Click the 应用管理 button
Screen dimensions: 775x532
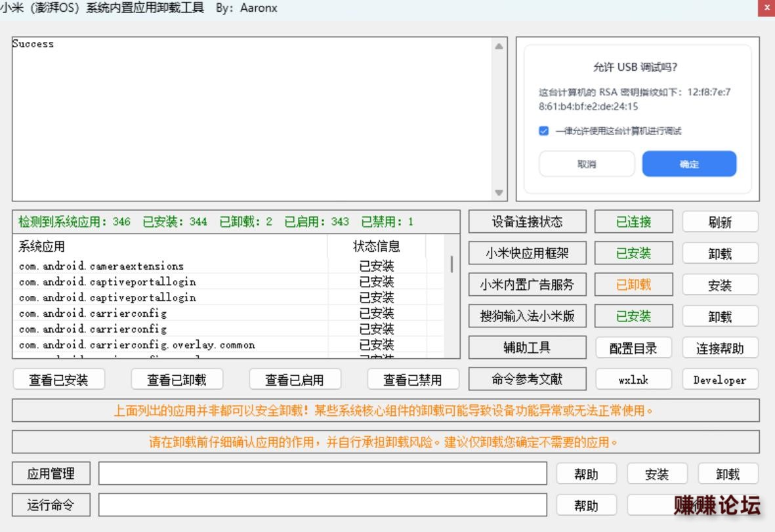[x=51, y=474]
